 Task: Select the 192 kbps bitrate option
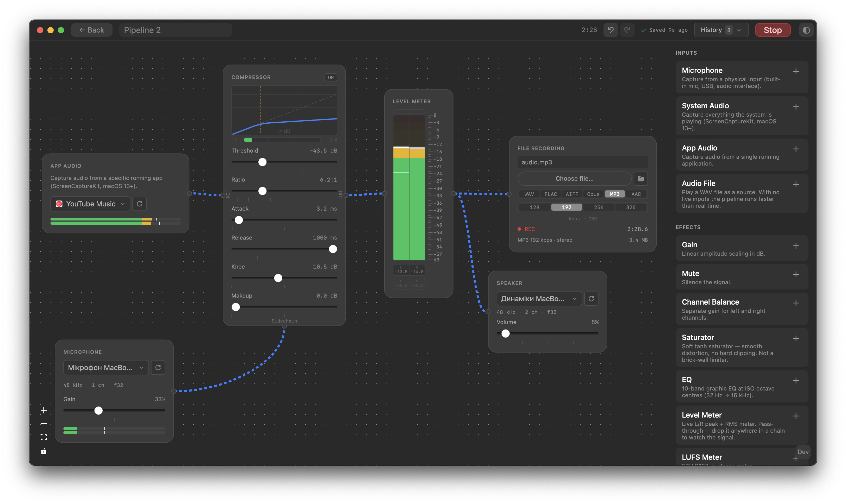[x=566, y=207]
